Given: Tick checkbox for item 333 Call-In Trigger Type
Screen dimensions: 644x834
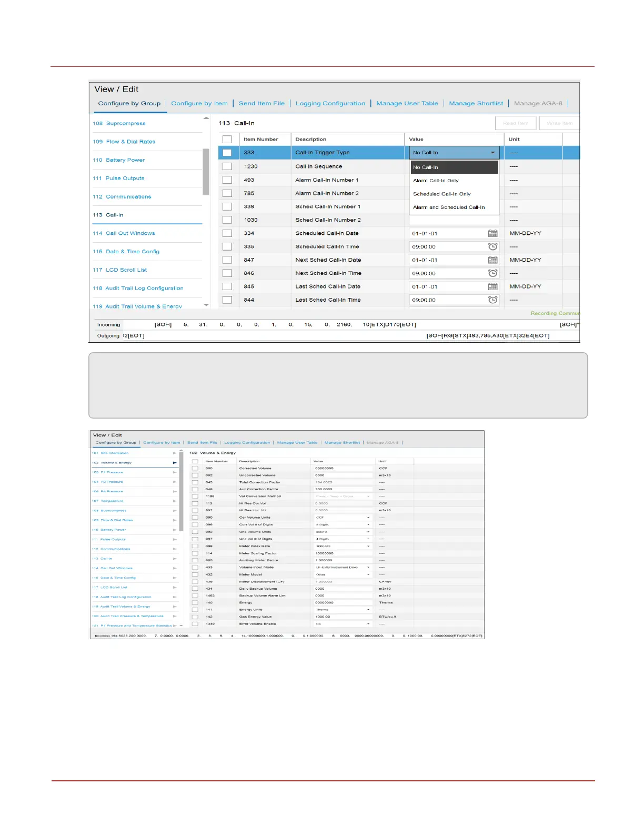Looking at the screenshot, I should (227, 153).
